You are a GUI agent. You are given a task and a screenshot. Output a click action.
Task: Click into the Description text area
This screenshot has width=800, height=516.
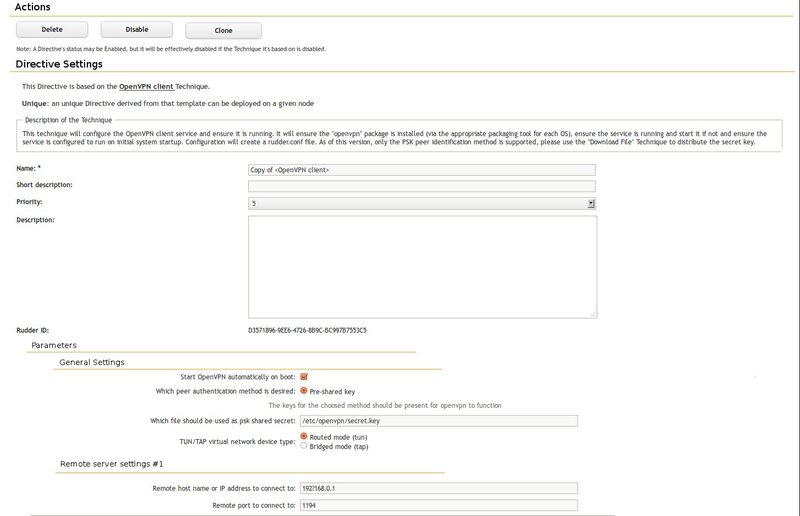click(422, 267)
